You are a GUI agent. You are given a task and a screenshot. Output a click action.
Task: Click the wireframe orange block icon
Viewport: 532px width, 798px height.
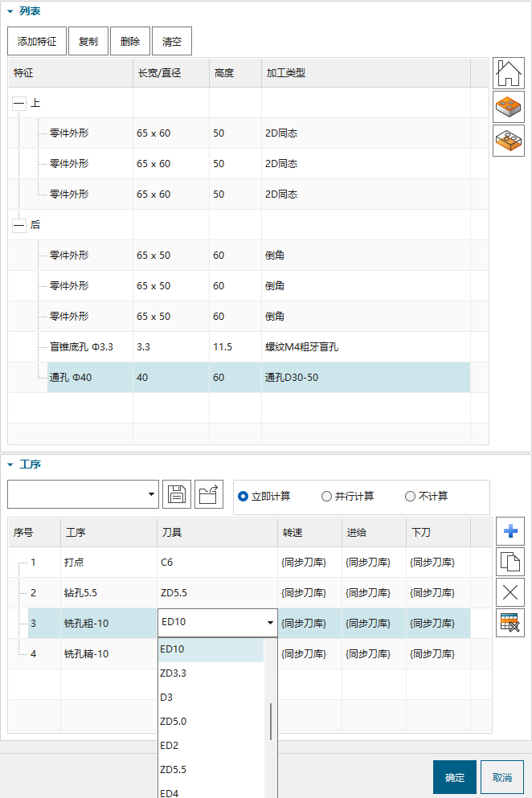pos(509,141)
